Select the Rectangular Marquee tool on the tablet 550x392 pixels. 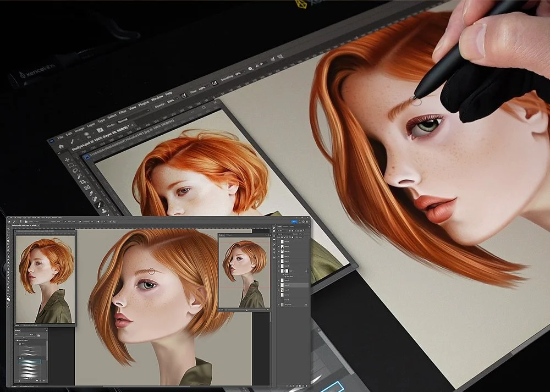pos(71,165)
